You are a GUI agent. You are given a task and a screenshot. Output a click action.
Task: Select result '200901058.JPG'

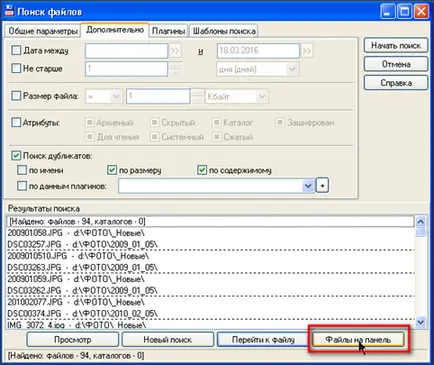coord(210,233)
